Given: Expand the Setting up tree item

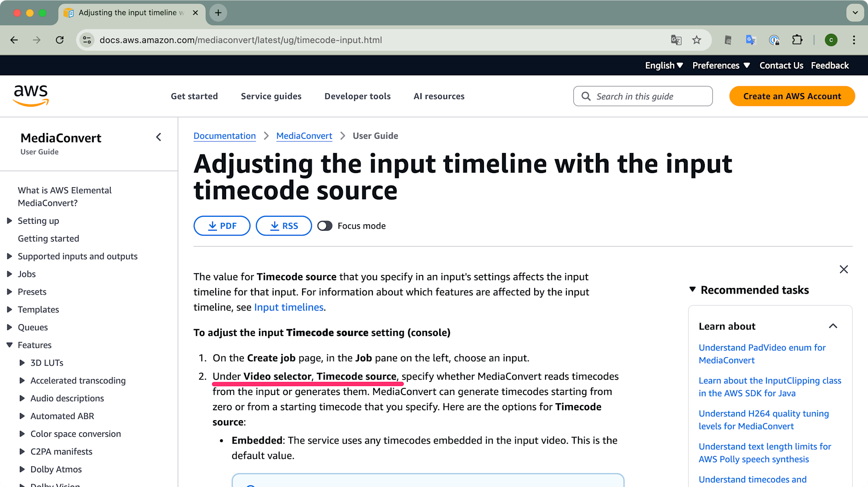Looking at the screenshot, I should (x=10, y=221).
